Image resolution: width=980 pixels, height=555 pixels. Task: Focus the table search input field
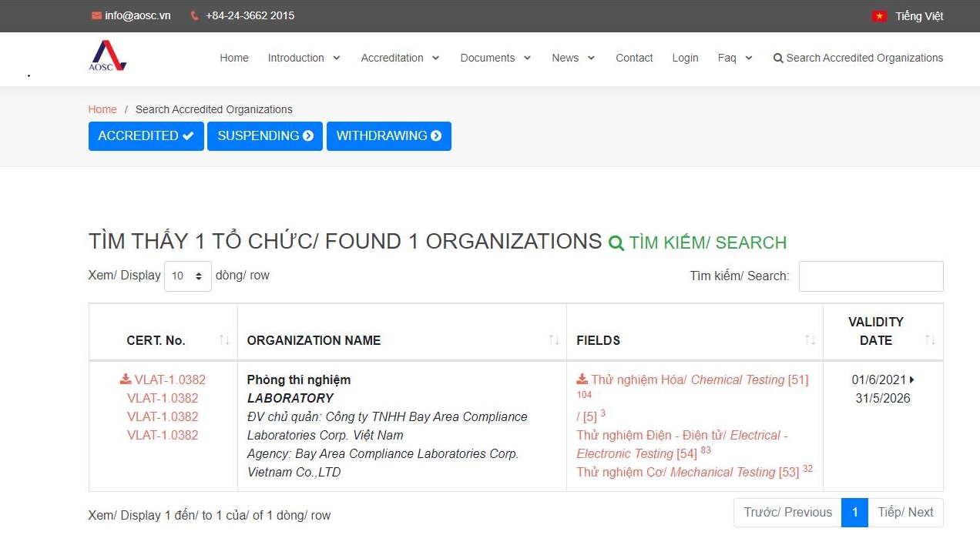coord(871,276)
